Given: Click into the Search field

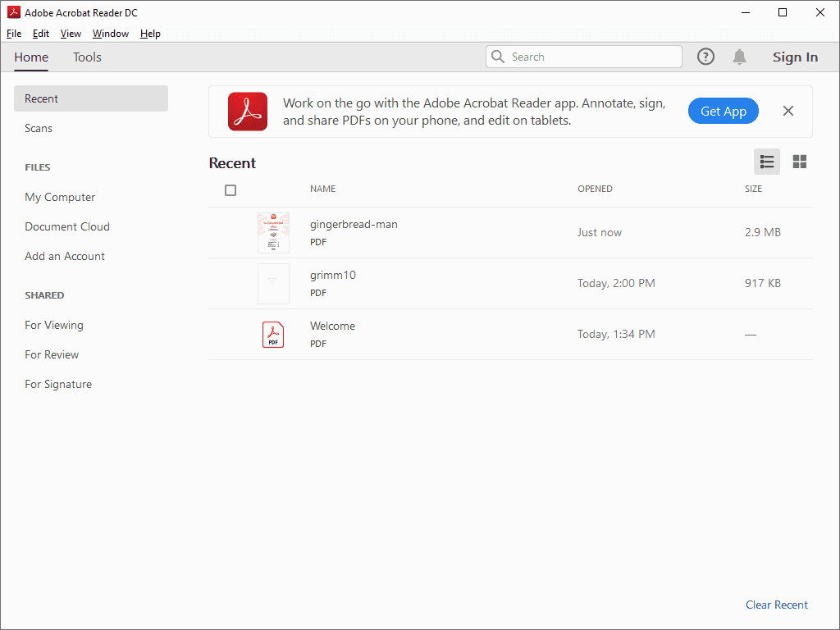Looking at the screenshot, I should pyautogui.click(x=584, y=57).
